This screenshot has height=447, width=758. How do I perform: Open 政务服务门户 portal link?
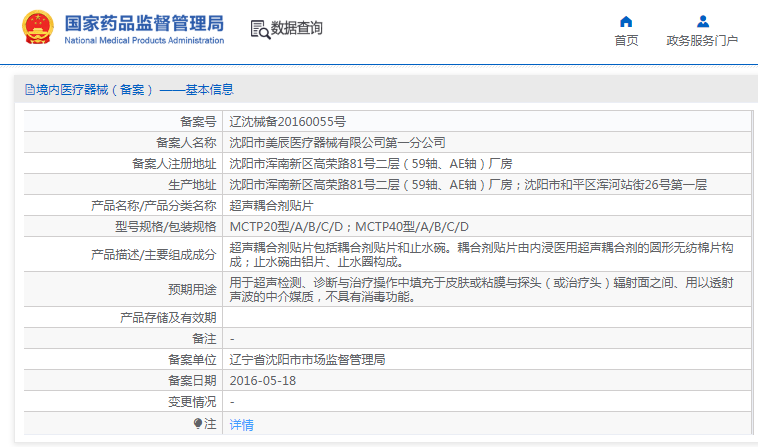[x=702, y=41]
